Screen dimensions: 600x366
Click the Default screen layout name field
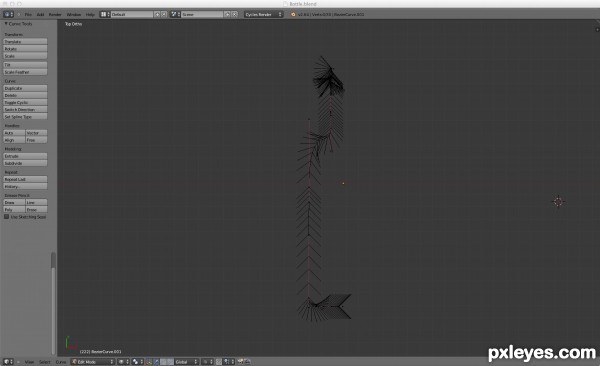point(132,14)
